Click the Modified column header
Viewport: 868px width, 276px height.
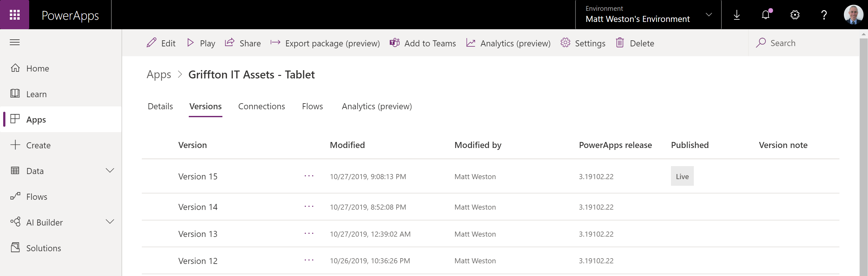point(347,145)
